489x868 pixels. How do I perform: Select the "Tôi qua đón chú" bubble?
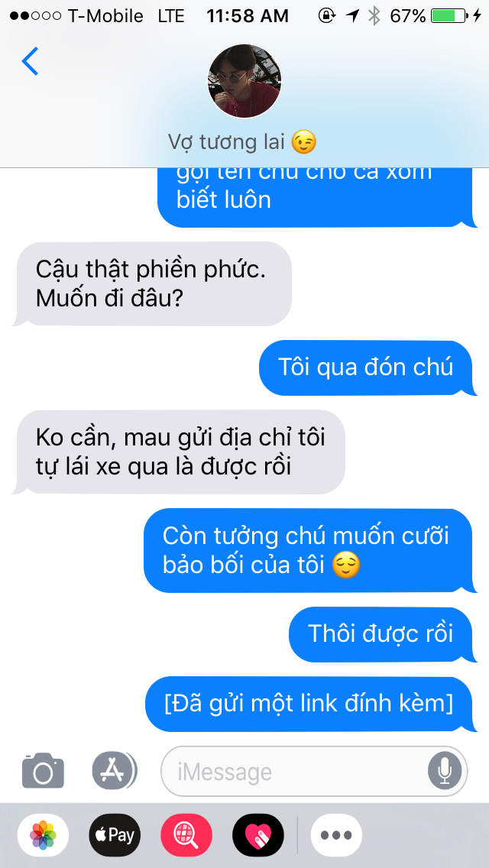pyautogui.click(x=368, y=368)
